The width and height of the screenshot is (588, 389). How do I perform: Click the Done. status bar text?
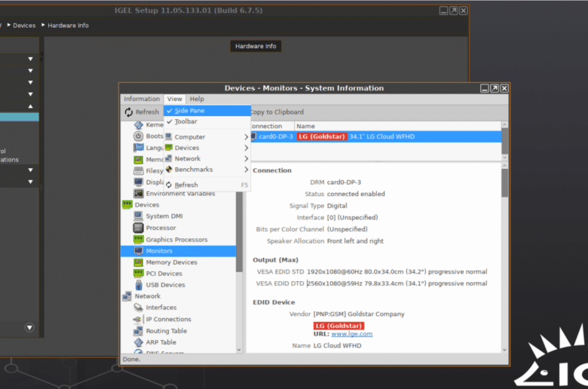(x=131, y=360)
